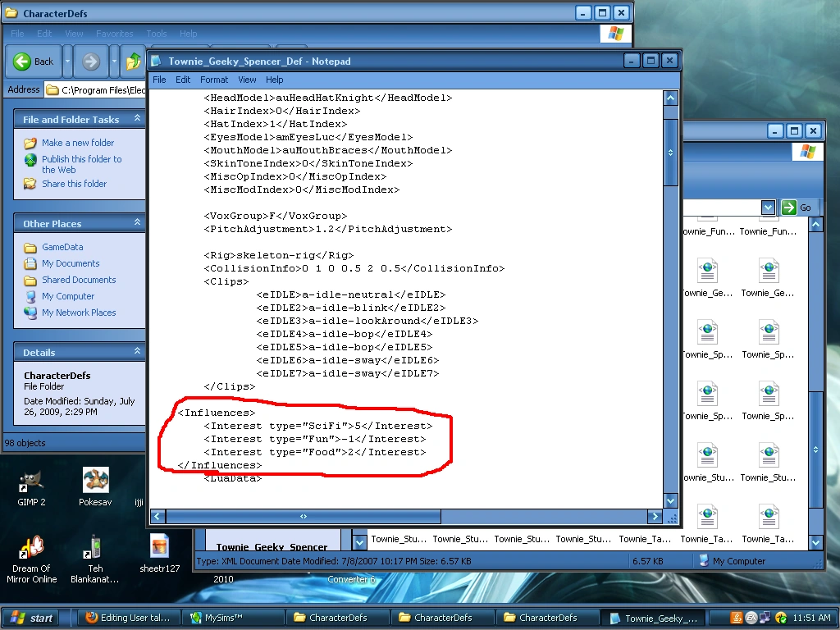Select the rightmost Townie_Ge... XML file icon

click(x=769, y=271)
